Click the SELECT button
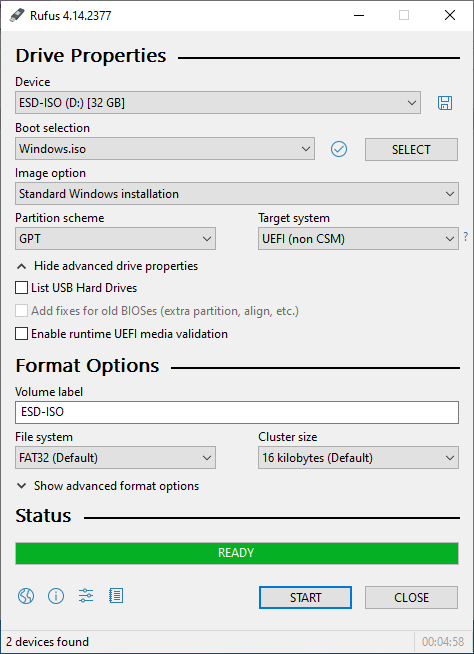 pos(411,149)
